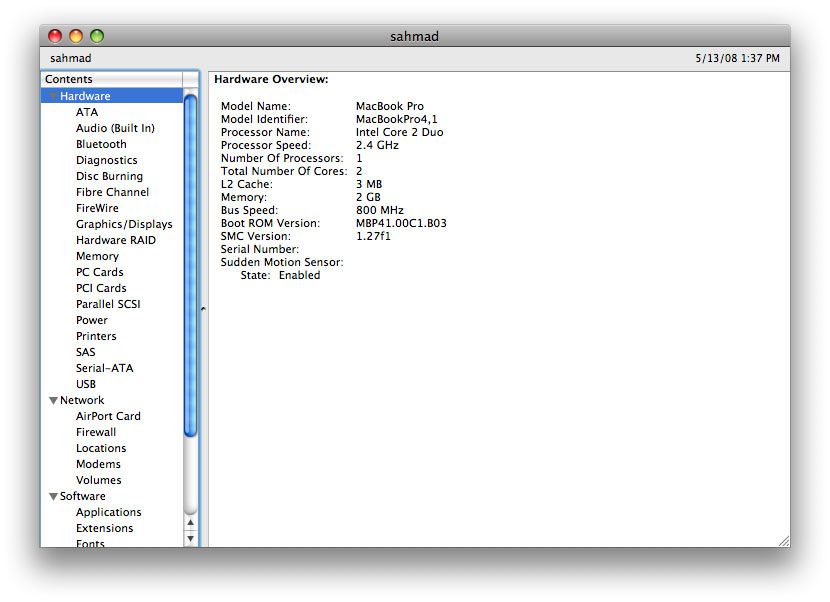This screenshot has height=602, width=830.
Task: Click the split pane divider handle
Action: (203, 309)
